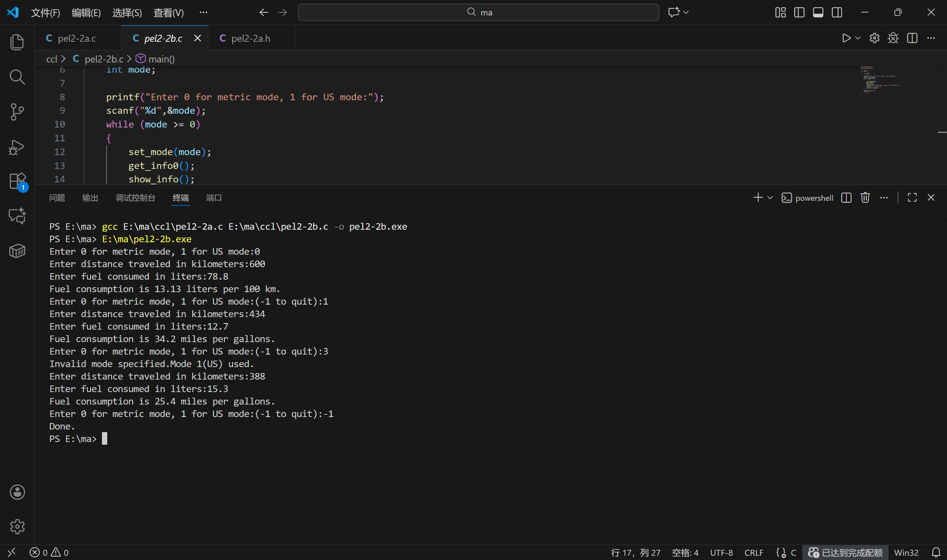947x560 pixels.
Task: Switch to the pel2-2a.h editor tab
Action: click(x=251, y=38)
